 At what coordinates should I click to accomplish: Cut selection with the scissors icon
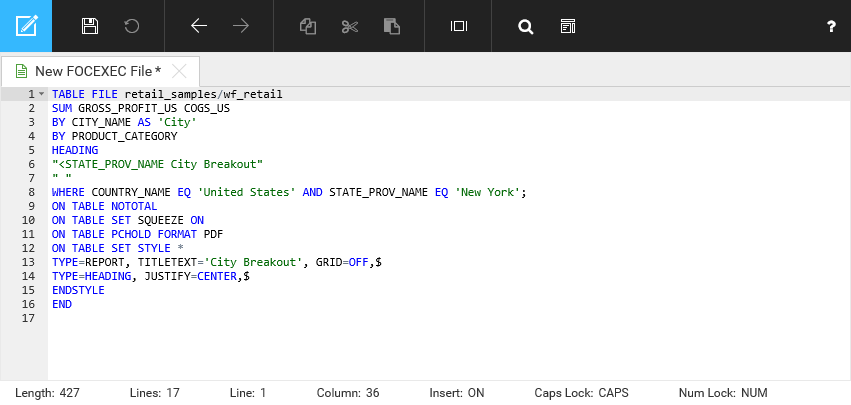[349, 26]
